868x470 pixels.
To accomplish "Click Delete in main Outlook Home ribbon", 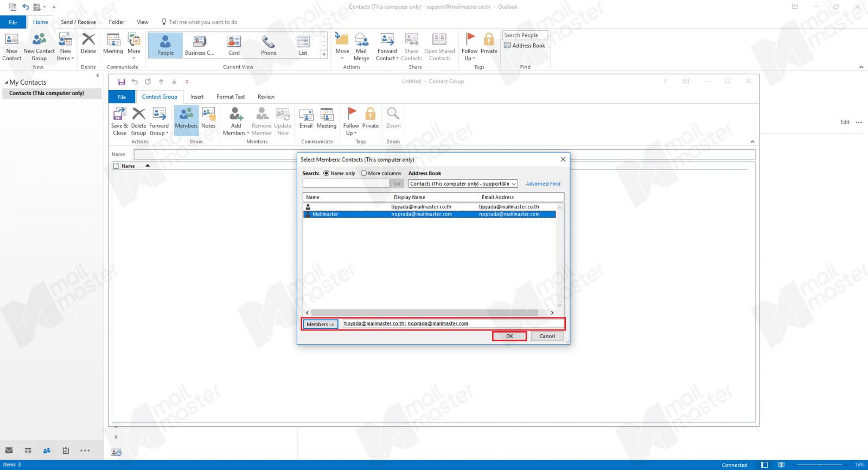I will [x=88, y=43].
